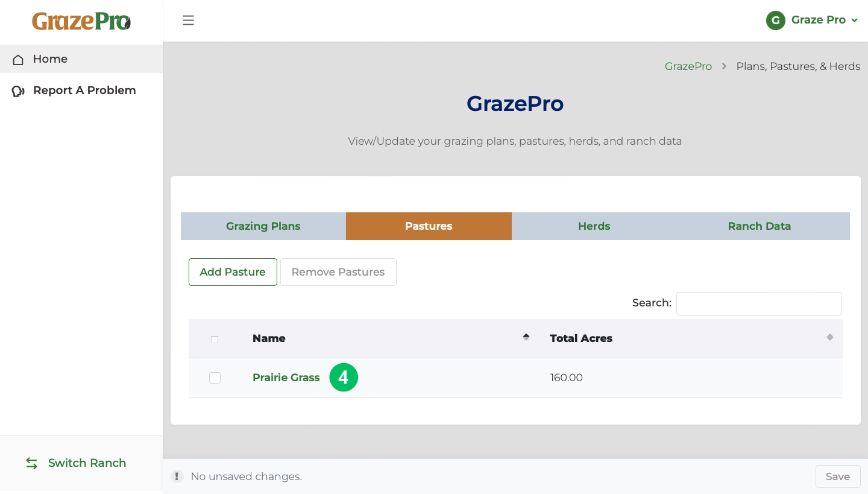868x494 pixels.
Task: Click the Plans, Pastures, & Herds breadcrumb text
Action: click(798, 66)
